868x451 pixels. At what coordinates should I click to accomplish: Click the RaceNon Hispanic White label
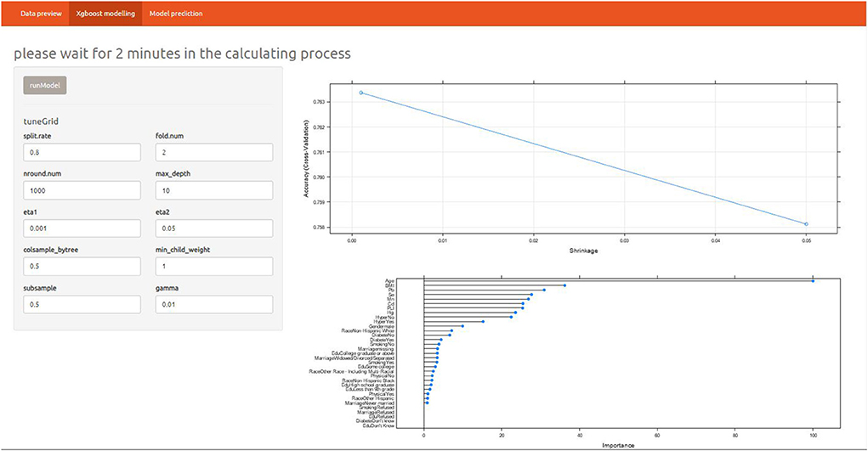pyautogui.click(x=368, y=331)
